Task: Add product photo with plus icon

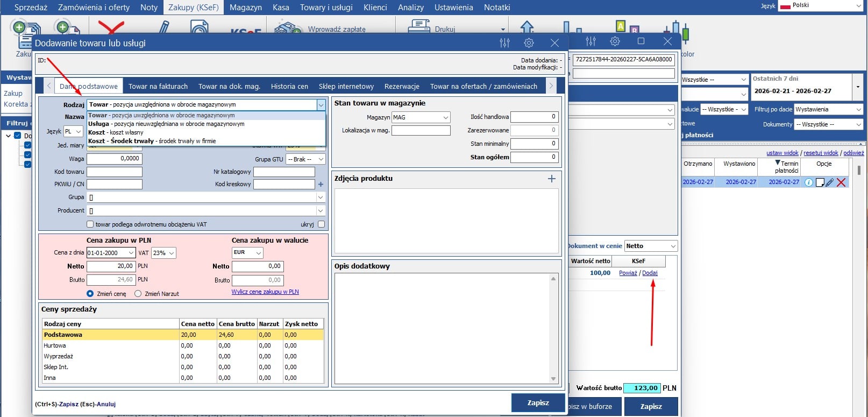Action: pos(551,179)
